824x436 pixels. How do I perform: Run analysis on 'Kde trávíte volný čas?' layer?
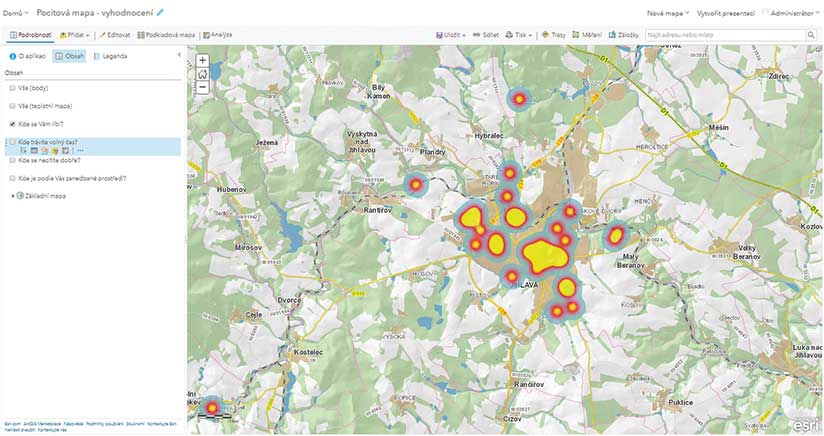[65, 151]
